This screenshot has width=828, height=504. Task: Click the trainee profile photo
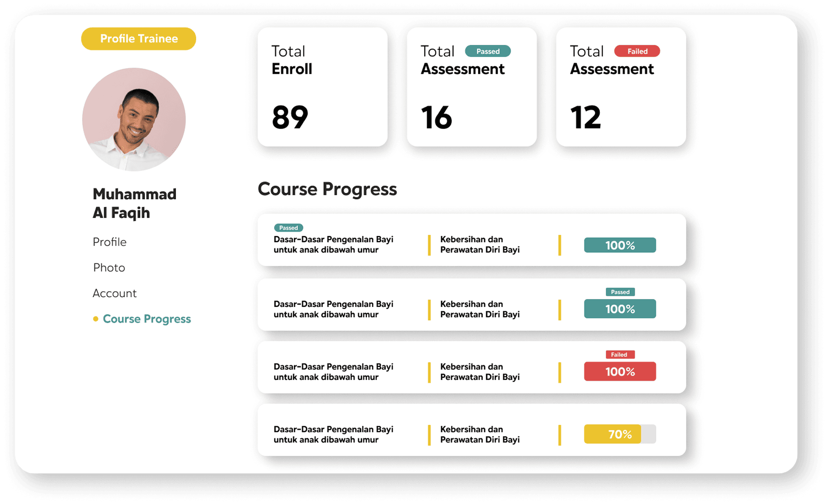134,119
